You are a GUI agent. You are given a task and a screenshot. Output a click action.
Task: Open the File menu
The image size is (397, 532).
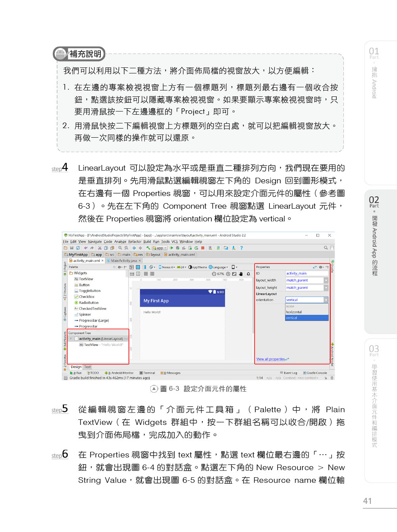coord(66,242)
